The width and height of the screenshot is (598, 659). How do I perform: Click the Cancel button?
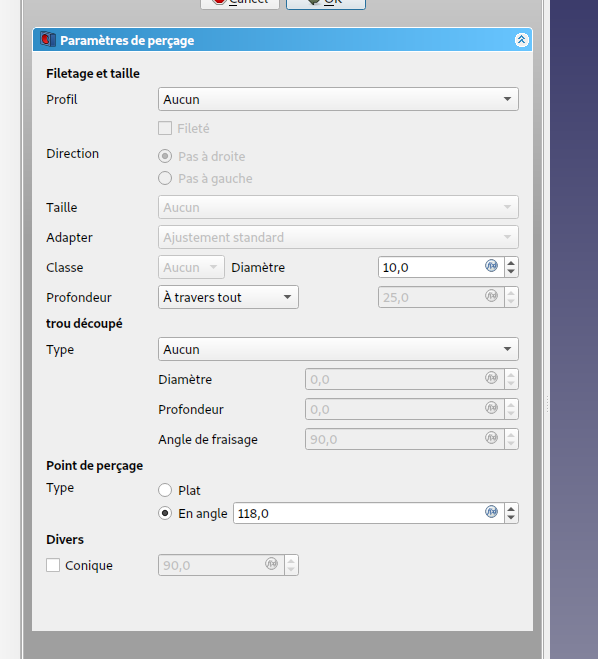point(240,3)
